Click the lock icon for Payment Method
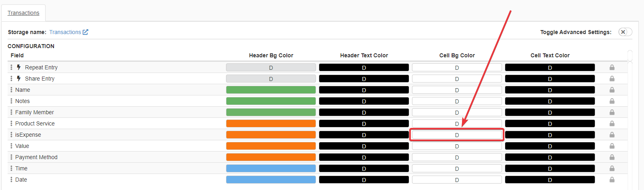644x190 pixels. [x=612, y=157]
